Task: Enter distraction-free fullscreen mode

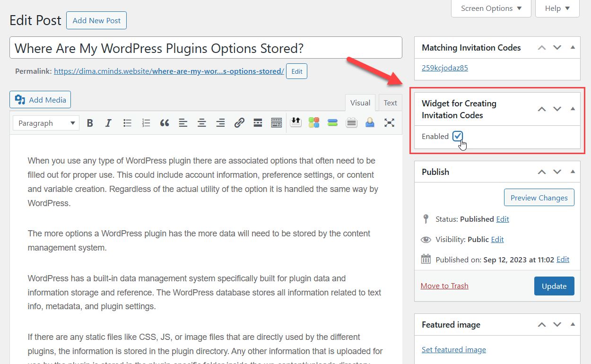Action: tap(389, 123)
